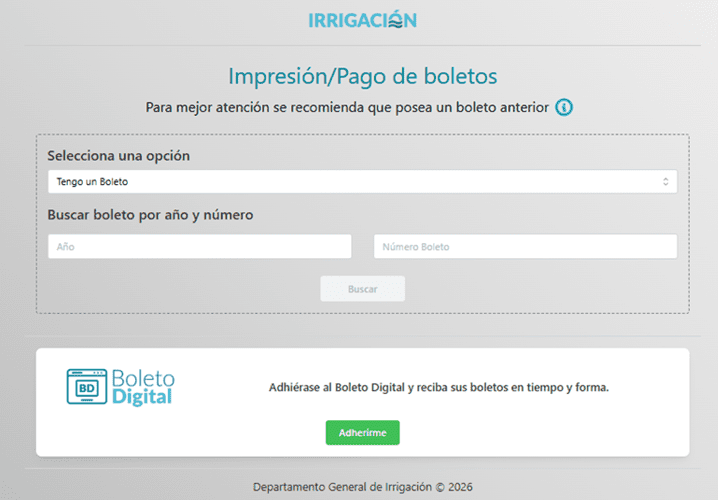Focus the Año input field
718x500 pixels.
coord(199,246)
